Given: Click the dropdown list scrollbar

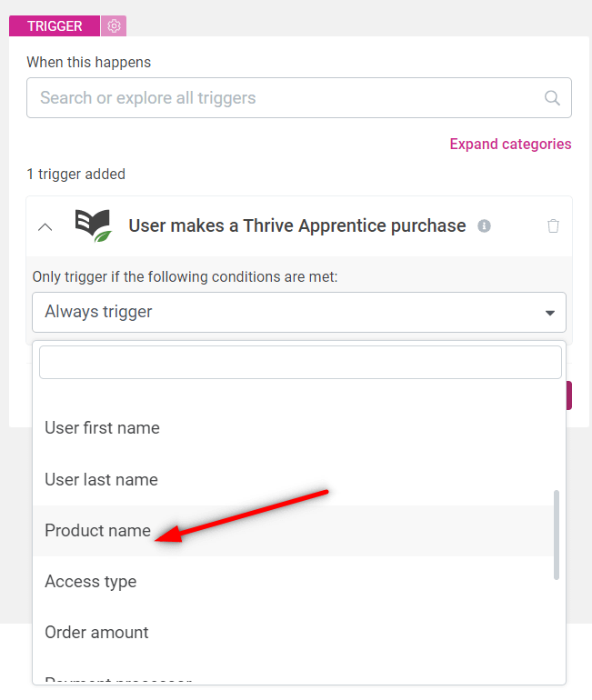Looking at the screenshot, I should pos(557,535).
